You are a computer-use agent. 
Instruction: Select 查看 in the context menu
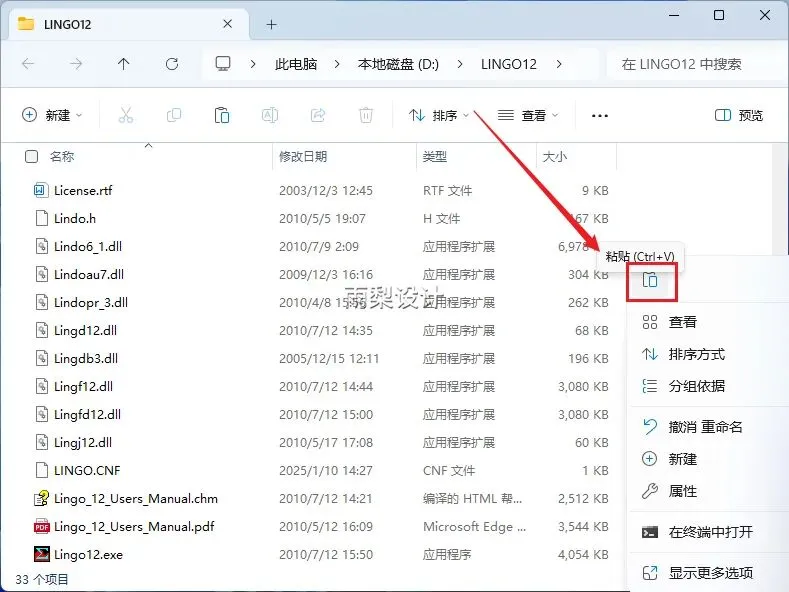(709, 322)
